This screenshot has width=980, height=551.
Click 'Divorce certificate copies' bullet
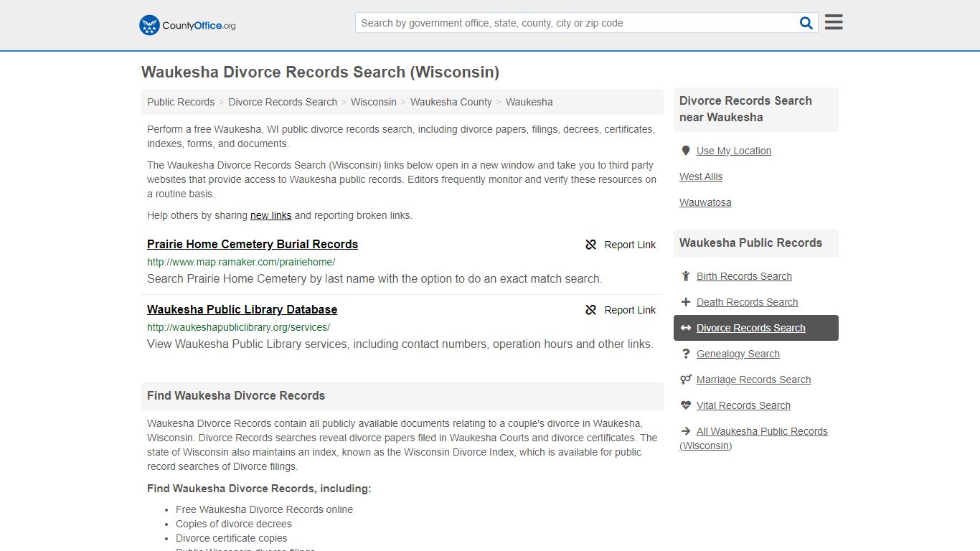(231, 538)
